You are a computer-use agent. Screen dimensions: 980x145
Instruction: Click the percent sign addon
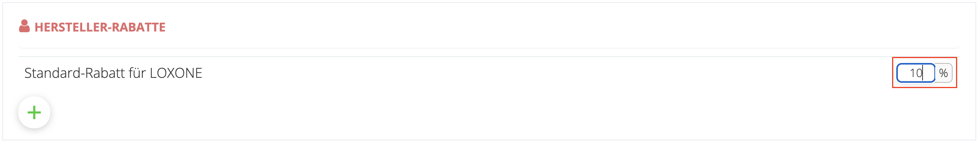click(x=943, y=73)
